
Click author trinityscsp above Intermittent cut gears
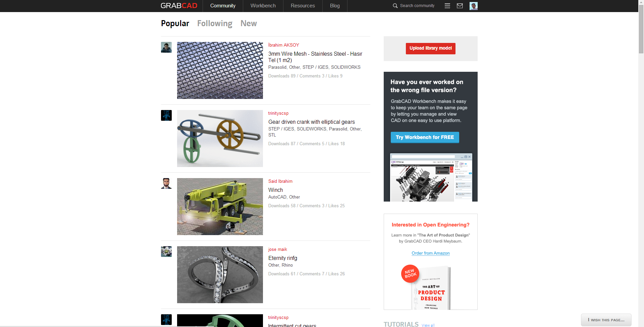[278, 318]
